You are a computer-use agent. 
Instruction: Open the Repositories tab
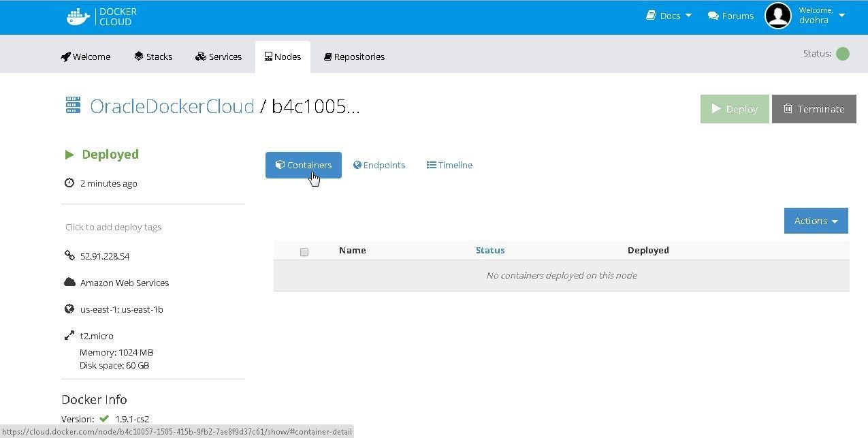click(354, 57)
